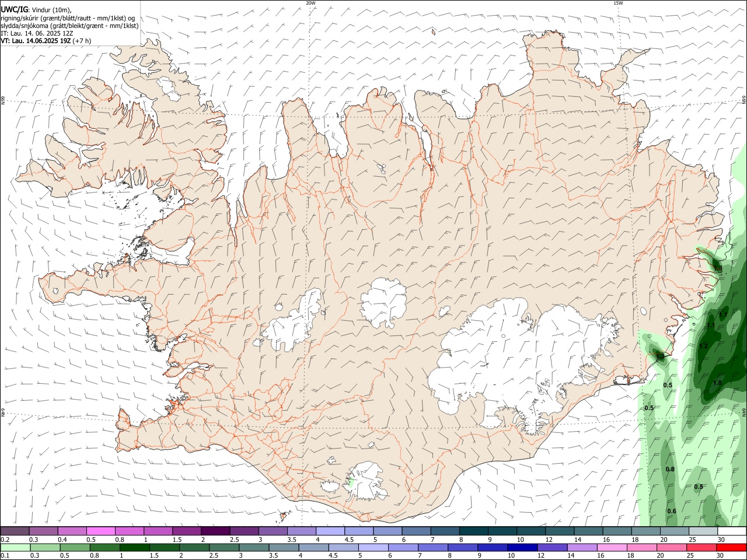Click the small green patch by Mýrdalsjökull
The height and width of the screenshot is (560, 747).
351,482
